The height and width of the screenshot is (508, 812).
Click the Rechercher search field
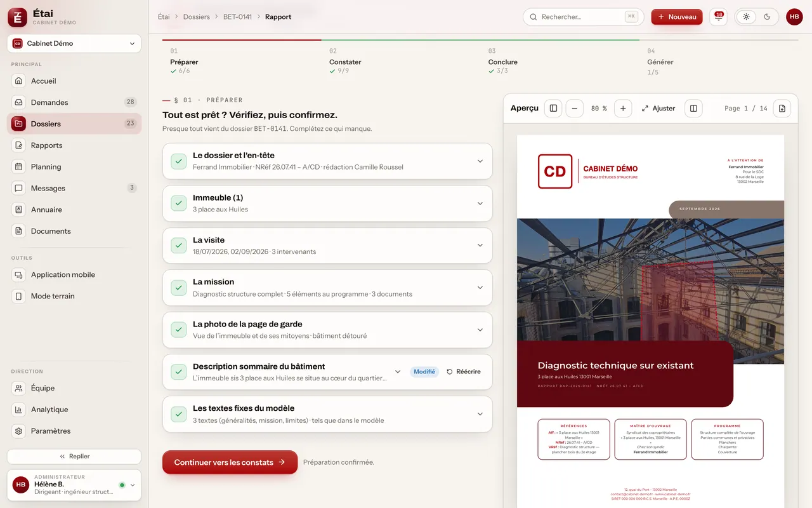583,17
